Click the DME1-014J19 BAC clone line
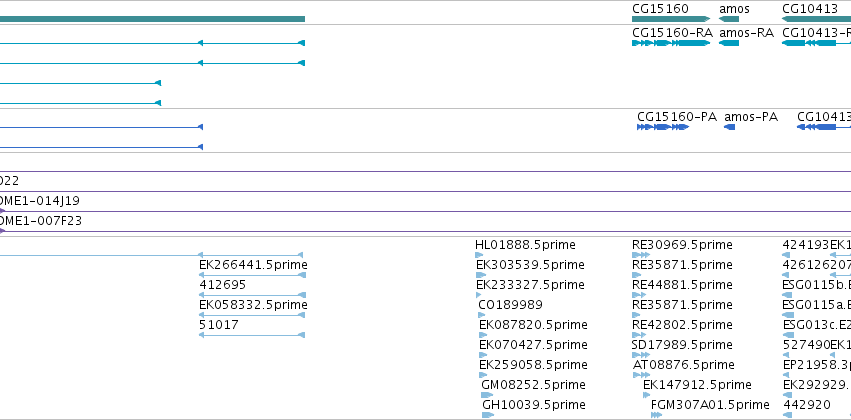This screenshot has height=420, width=851. tap(426, 212)
